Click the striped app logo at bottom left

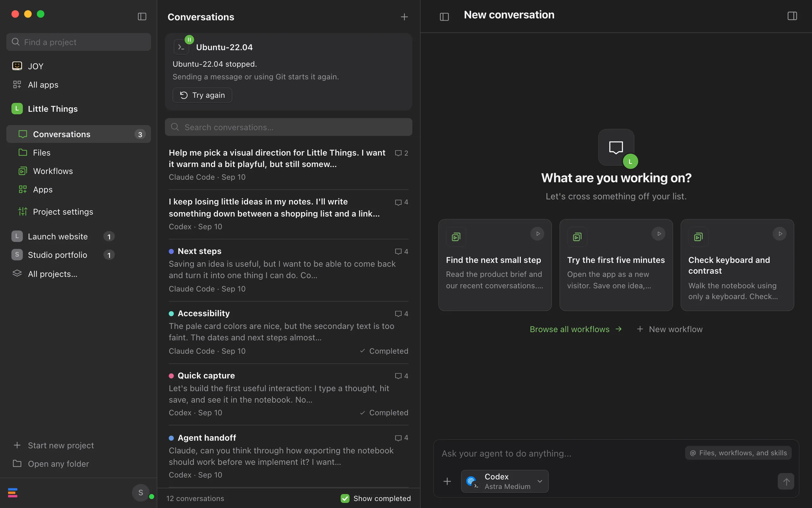[13, 492]
